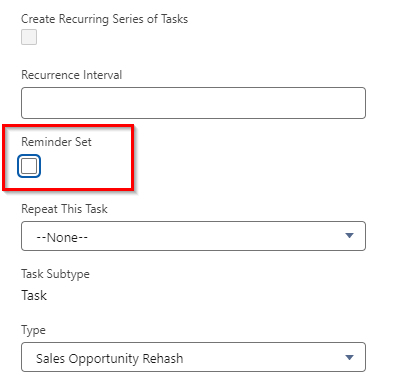Click the Task subtype value text
Screen dimensions: 409x381
tap(34, 295)
